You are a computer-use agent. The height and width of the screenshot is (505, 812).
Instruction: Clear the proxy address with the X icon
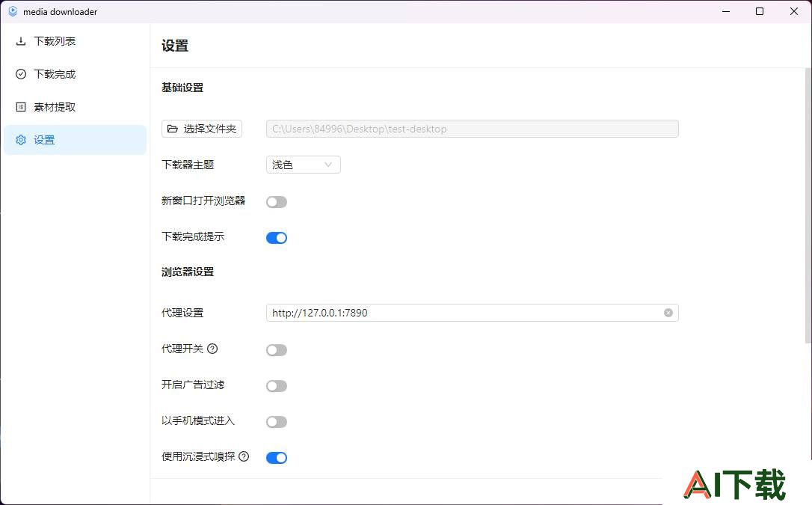[x=668, y=313]
